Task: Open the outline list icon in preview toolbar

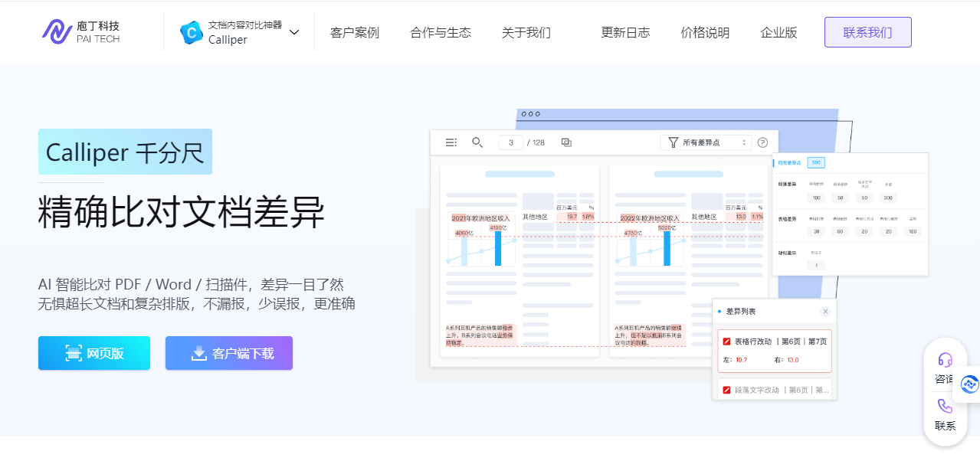Action: pos(451,142)
